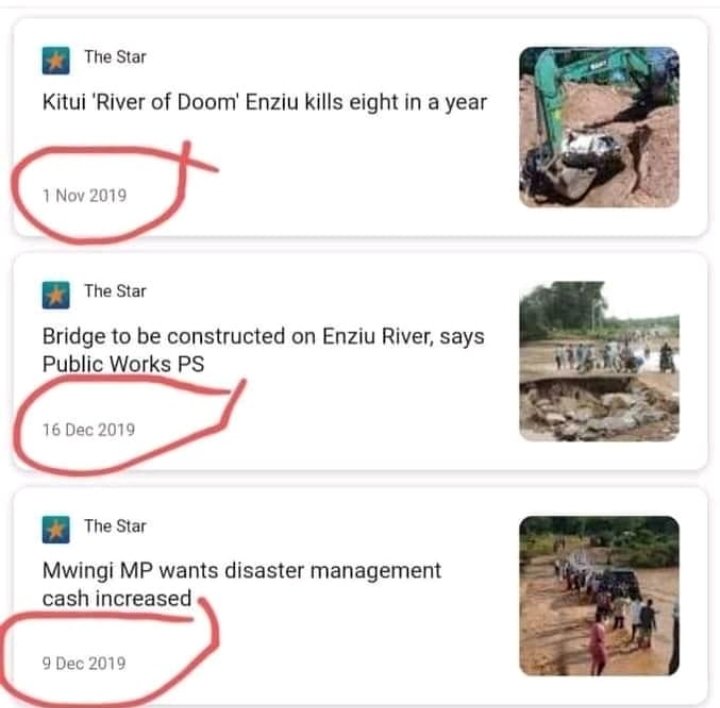Click the words 'Public Works PS' in the second headline

[x=123, y=365]
